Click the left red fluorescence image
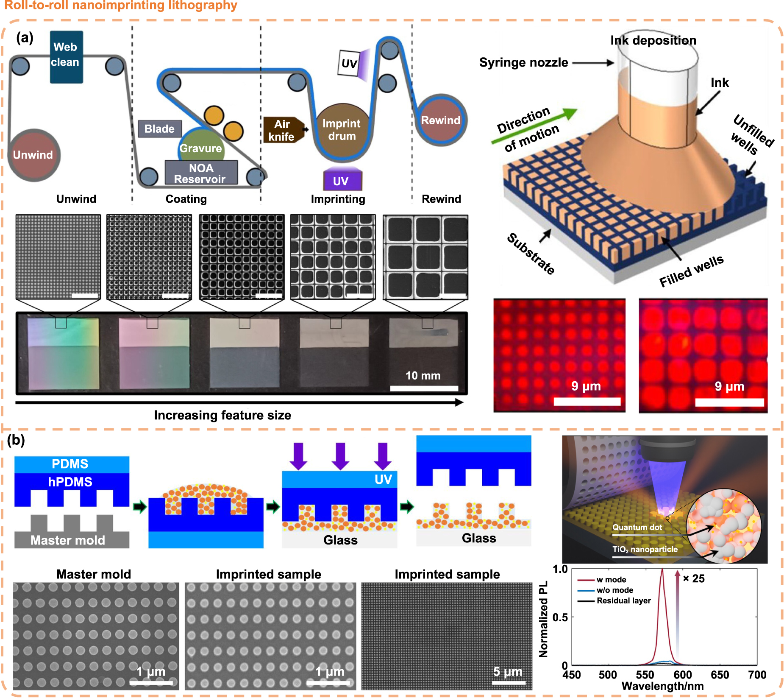The image size is (784, 698). (x=559, y=355)
